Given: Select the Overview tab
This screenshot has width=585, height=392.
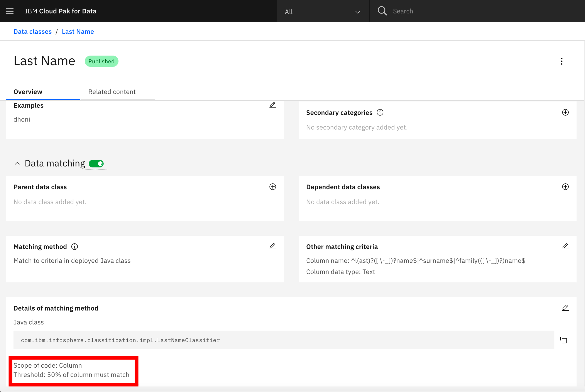Looking at the screenshot, I should [28, 92].
